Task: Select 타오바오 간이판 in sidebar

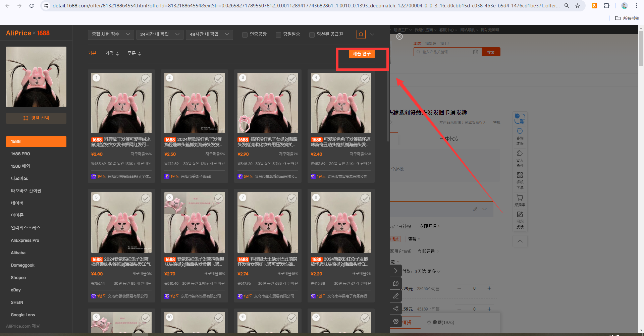Action: coord(26,191)
